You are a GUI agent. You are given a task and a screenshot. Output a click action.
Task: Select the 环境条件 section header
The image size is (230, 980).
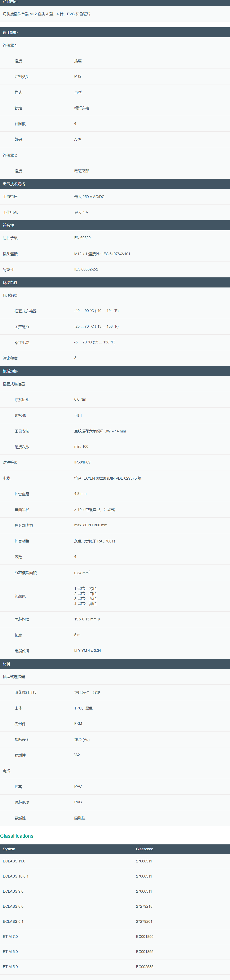point(10,282)
